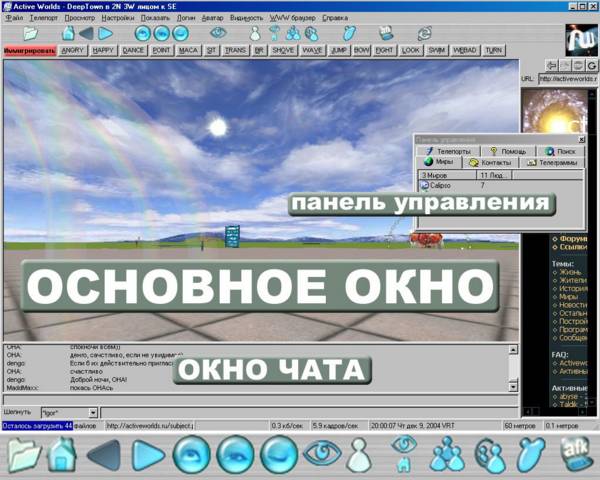Open the Новости link in web panel
The width and height of the screenshot is (600, 480).
point(573,305)
